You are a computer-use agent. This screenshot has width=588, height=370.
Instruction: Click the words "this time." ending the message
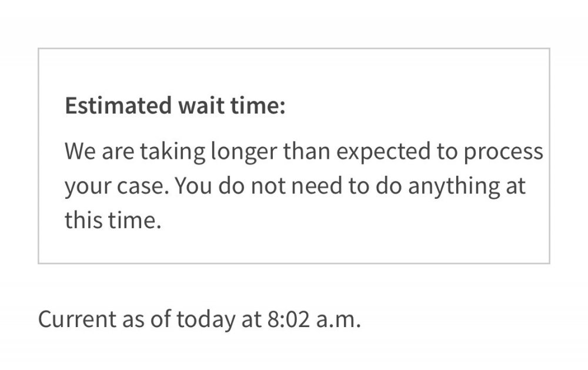click(x=113, y=220)
